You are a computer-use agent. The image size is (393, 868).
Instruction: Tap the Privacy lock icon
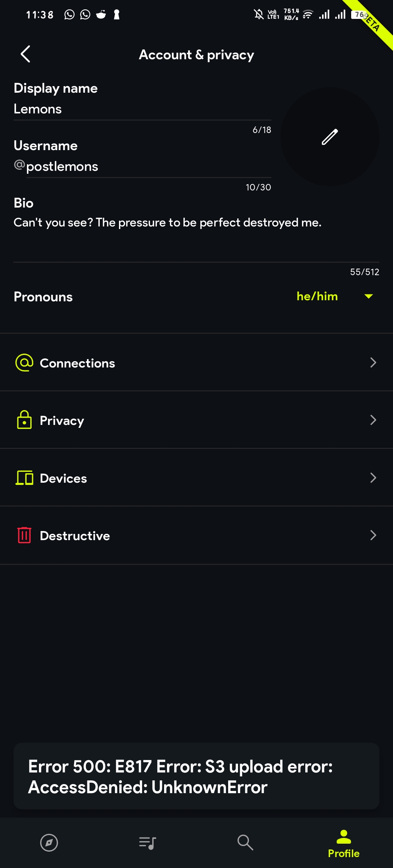[24, 420]
